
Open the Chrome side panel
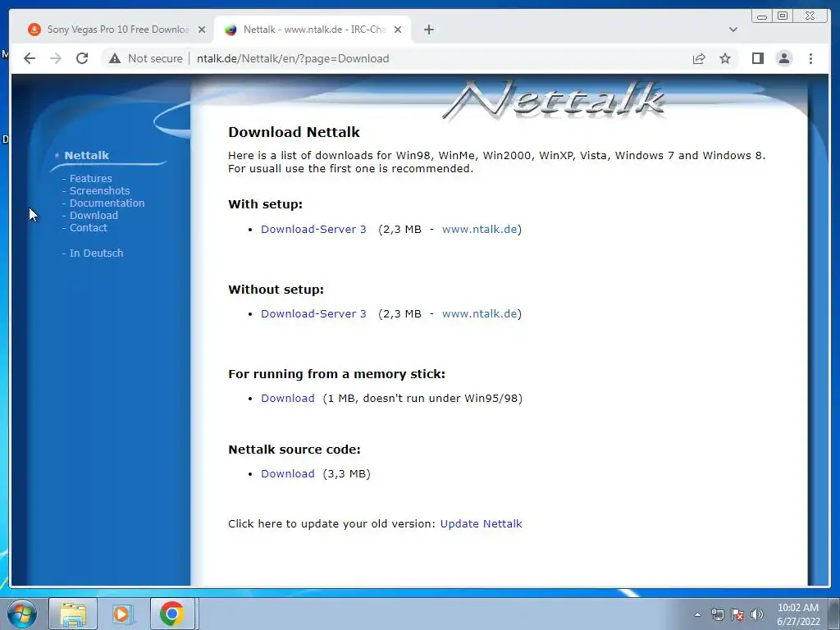click(x=757, y=58)
